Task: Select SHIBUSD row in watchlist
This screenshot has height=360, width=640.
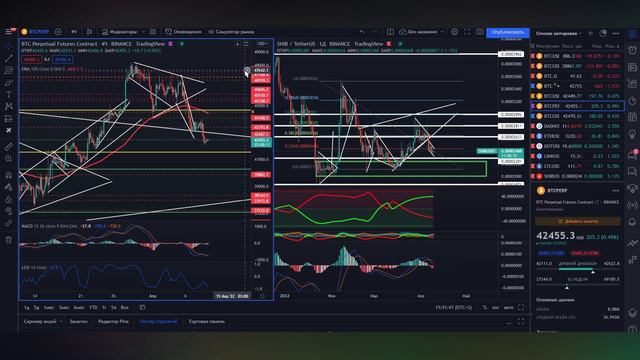Action: tap(577, 176)
